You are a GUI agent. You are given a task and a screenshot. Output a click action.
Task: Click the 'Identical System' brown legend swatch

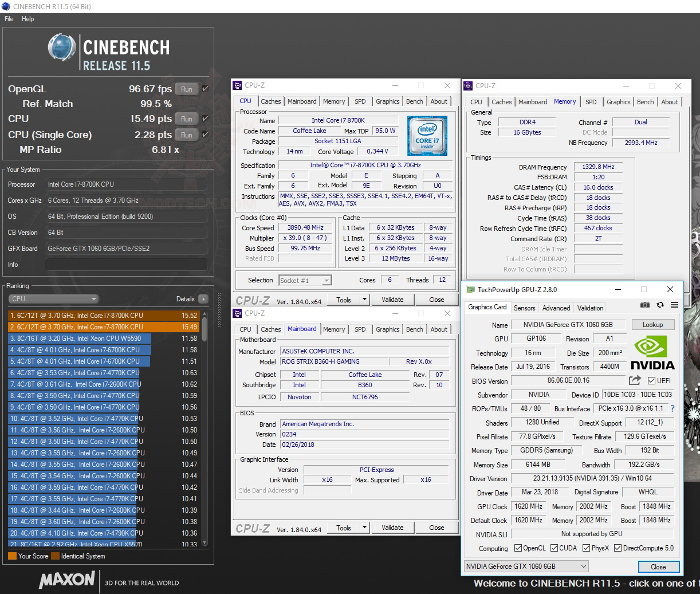click(55, 556)
